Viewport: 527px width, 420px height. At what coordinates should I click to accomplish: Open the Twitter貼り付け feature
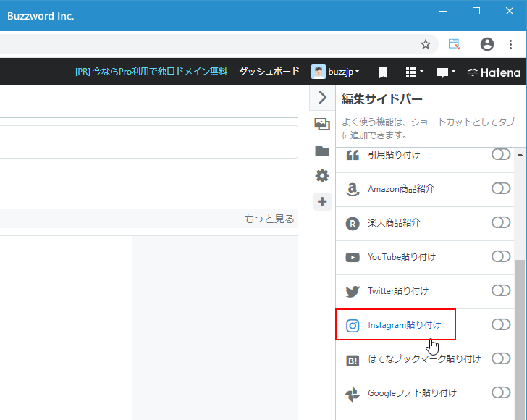tap(398, 291)
